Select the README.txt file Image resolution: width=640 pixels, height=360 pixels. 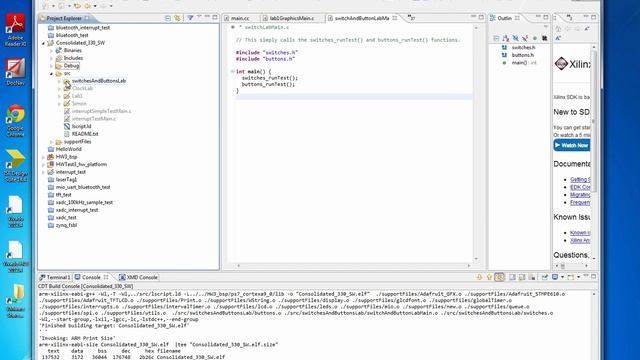(x=85, y=134)
